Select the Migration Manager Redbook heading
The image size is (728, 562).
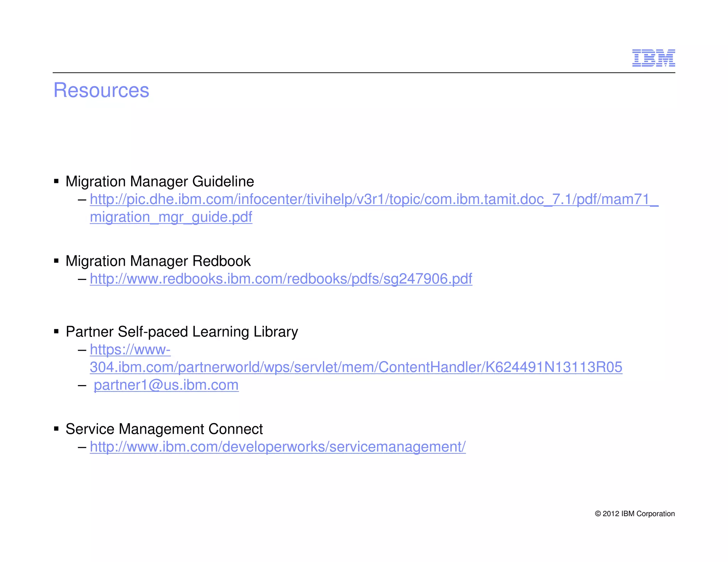[x=158, y=261]
